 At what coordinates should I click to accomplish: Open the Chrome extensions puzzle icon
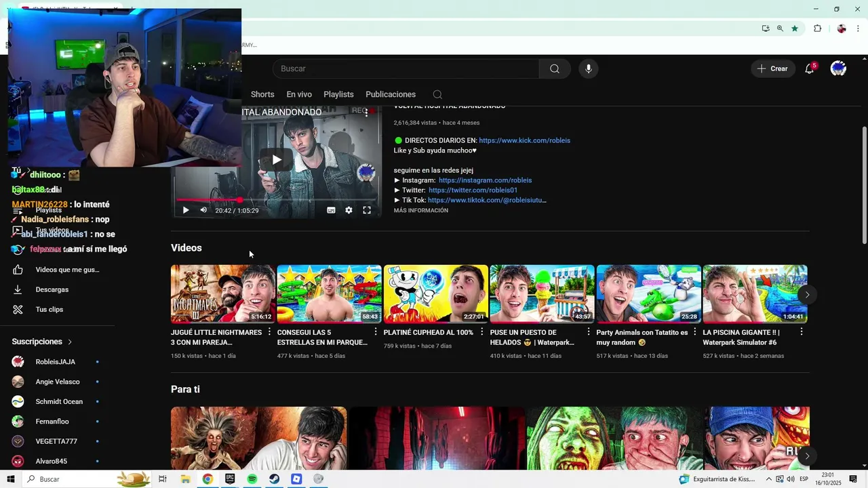point(817,28)
